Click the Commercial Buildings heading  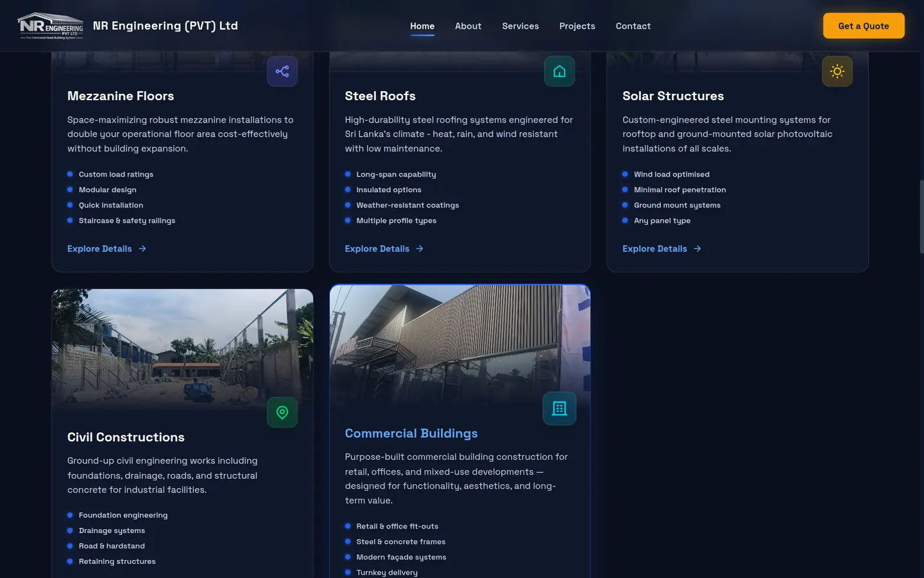[411, 433]
